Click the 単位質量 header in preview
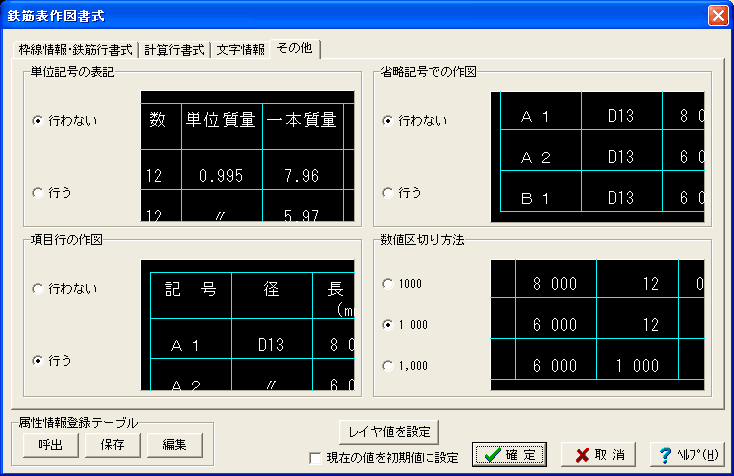The image size is (734, 476). point(220,120)
